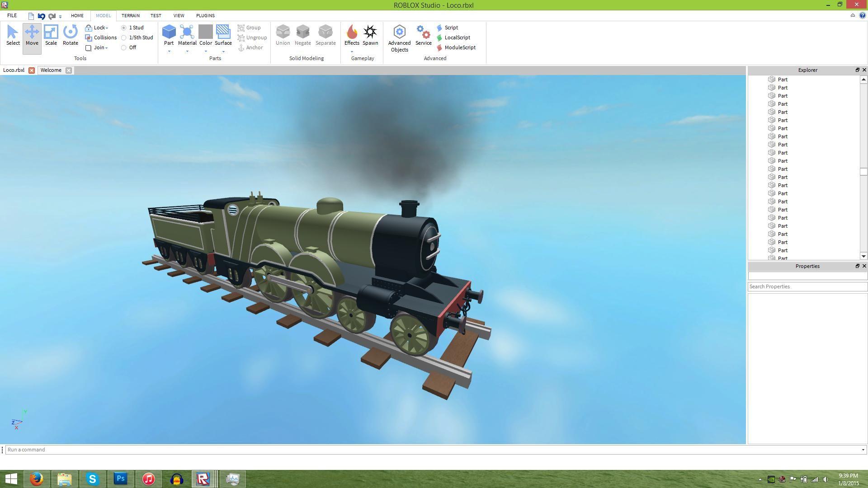Focus the Search Properties field
Image resolution: width=868 pixels, height=488 pixels.
[807, 286]
